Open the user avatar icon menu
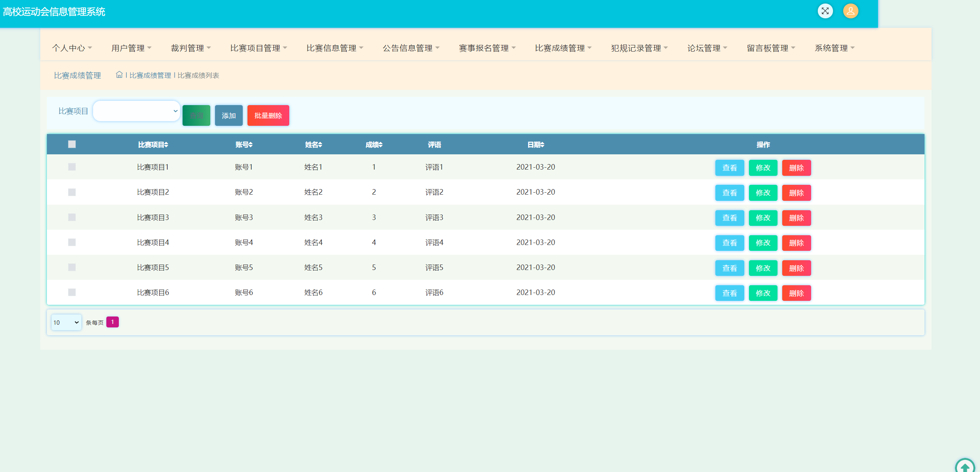 pyautogui.click(x=850, y=11)
